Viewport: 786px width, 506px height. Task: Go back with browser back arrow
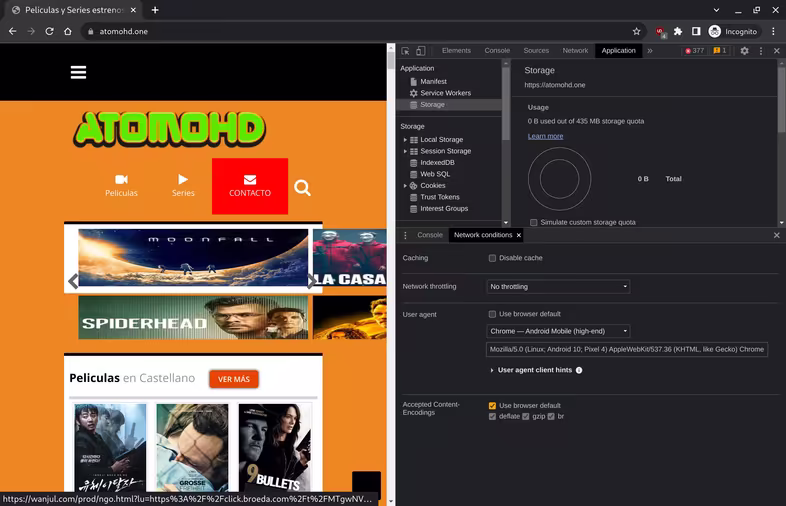pyautogui.click(x=13, y=31)
